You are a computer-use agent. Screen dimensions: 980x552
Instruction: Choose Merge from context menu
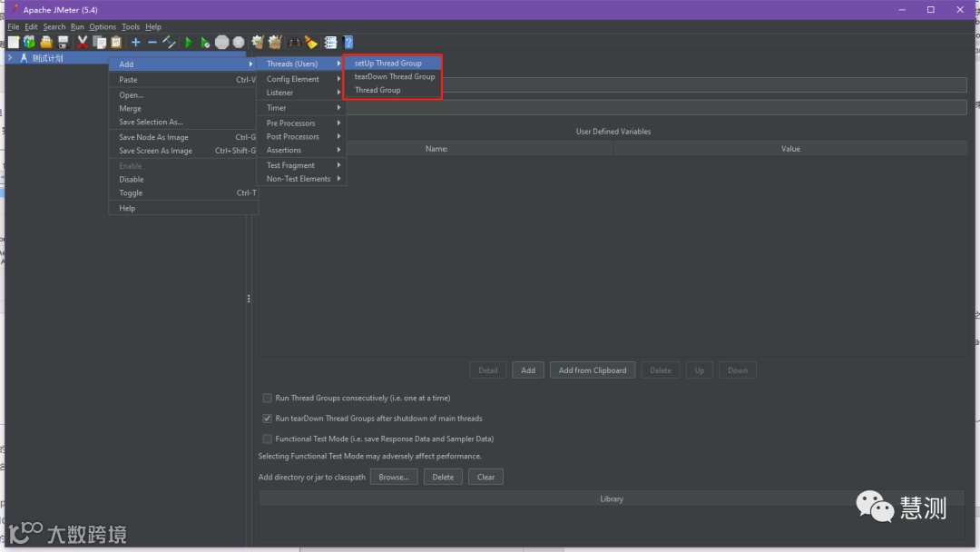point(183,109)
